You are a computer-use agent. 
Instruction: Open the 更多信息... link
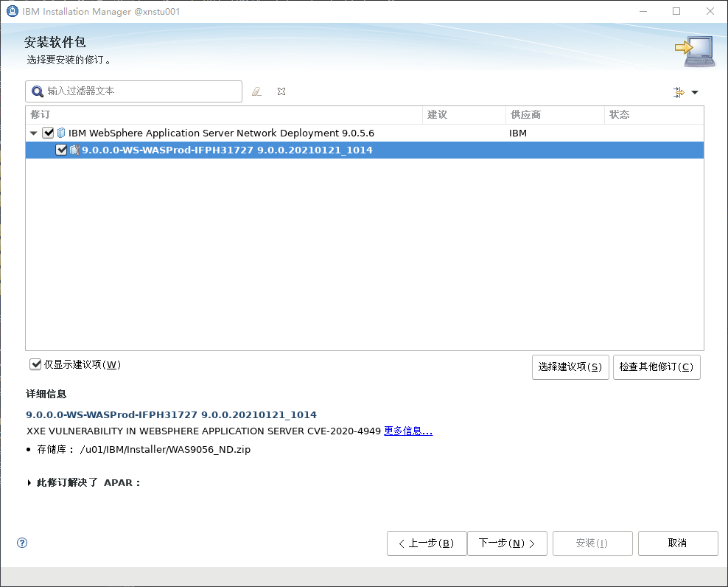tap(408, 431)
